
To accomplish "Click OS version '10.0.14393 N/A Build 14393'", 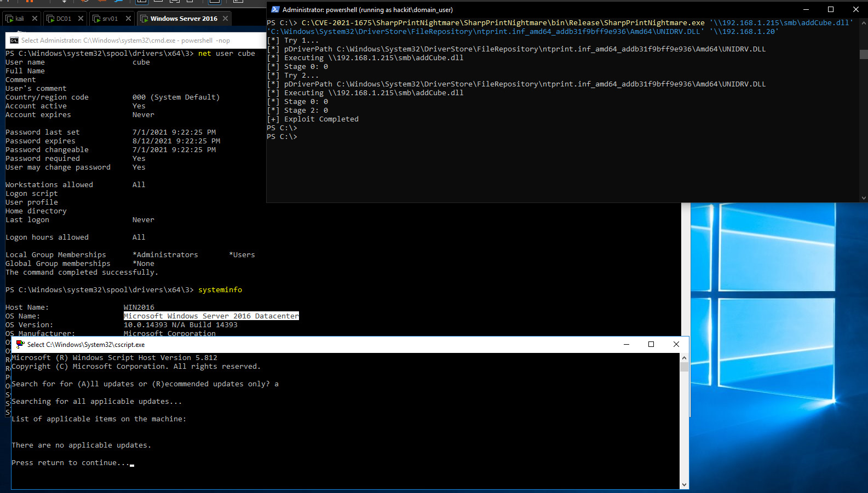I will [181, 325].
